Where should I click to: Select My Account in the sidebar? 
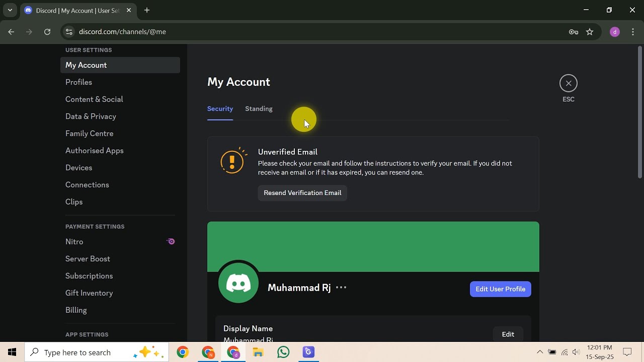120,65
